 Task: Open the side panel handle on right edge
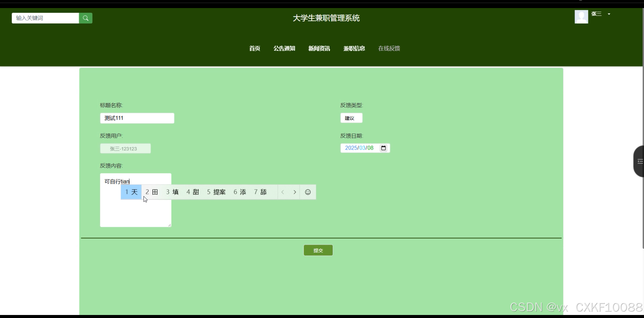pos(639,161)
